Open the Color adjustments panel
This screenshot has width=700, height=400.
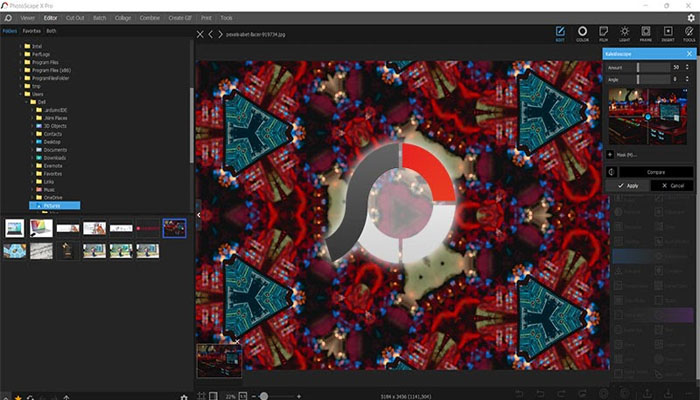tap(582, 33)
